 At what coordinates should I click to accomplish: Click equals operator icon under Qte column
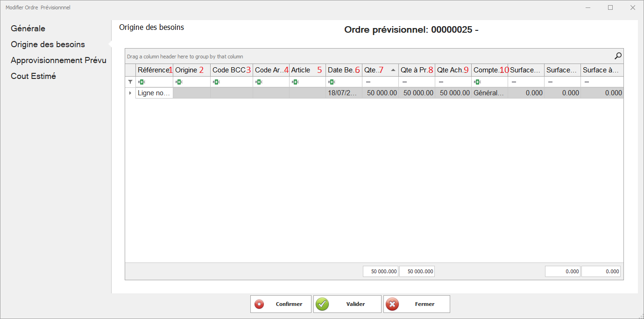pyautogui.click(x=368, y=82)
